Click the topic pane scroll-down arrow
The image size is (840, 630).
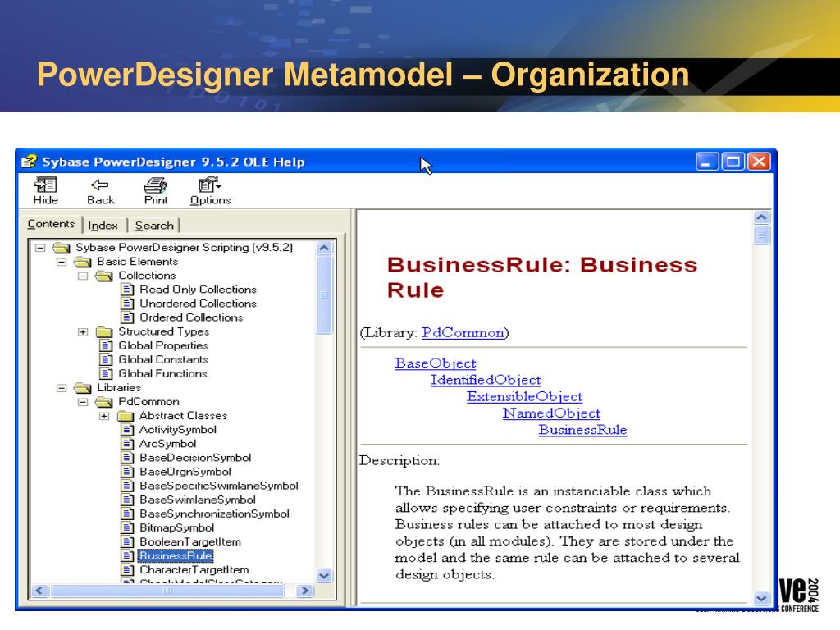[x=761, y=598]
